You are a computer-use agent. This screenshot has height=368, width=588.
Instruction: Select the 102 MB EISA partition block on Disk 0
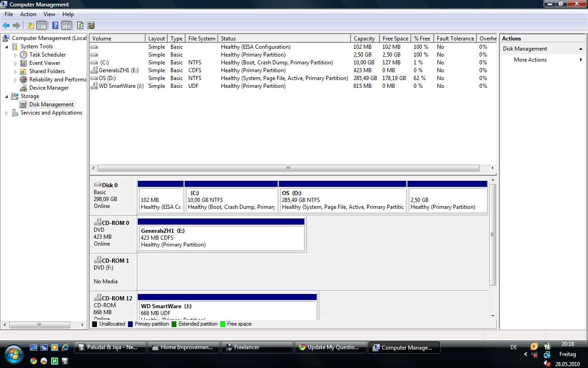click(x=160, y=196)
